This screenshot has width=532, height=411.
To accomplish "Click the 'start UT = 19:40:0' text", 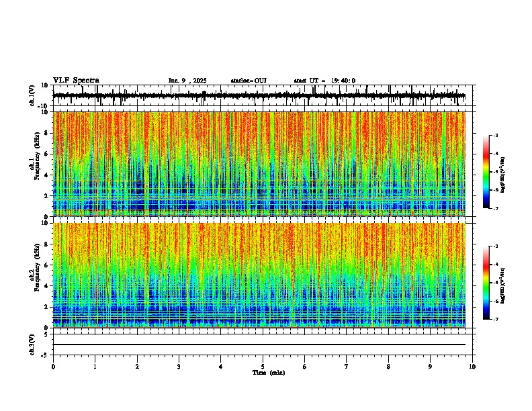I will [324, 81].
